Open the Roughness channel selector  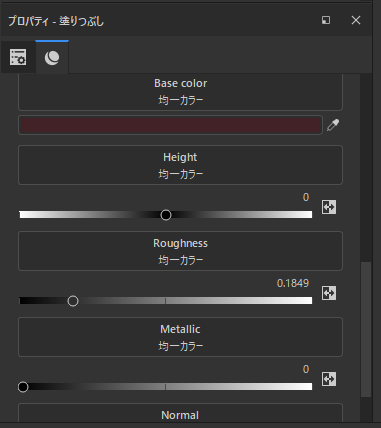click(180, 251)
